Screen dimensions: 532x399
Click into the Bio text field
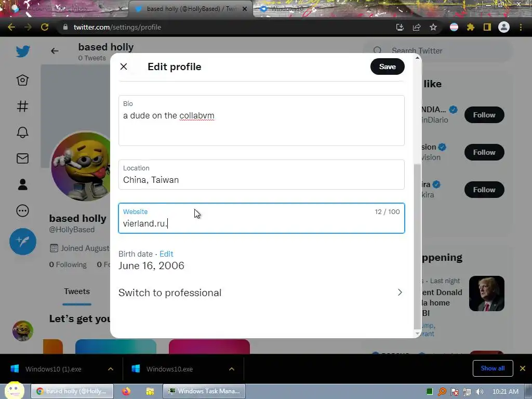[261, 121]
